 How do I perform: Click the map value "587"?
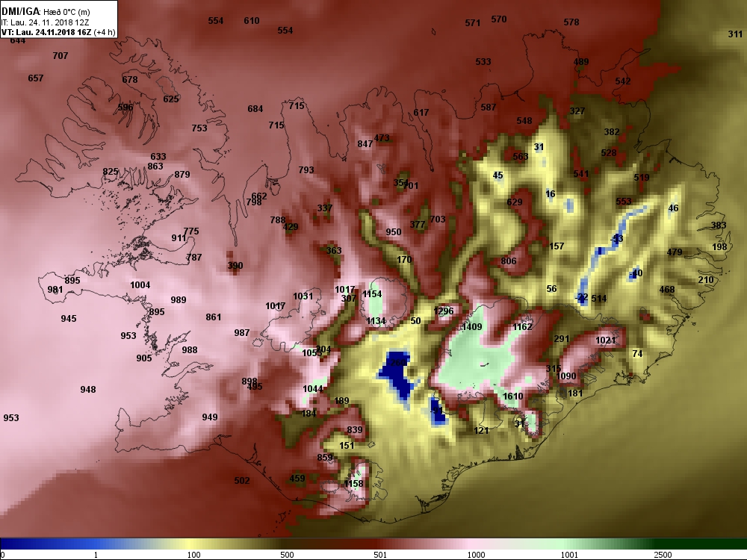[x=488, y=107]
